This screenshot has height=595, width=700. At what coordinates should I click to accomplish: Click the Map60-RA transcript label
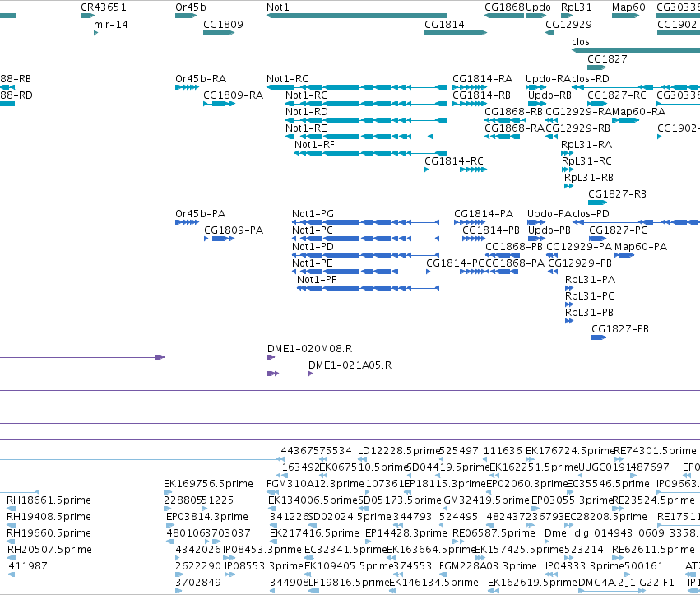(638, 112)
